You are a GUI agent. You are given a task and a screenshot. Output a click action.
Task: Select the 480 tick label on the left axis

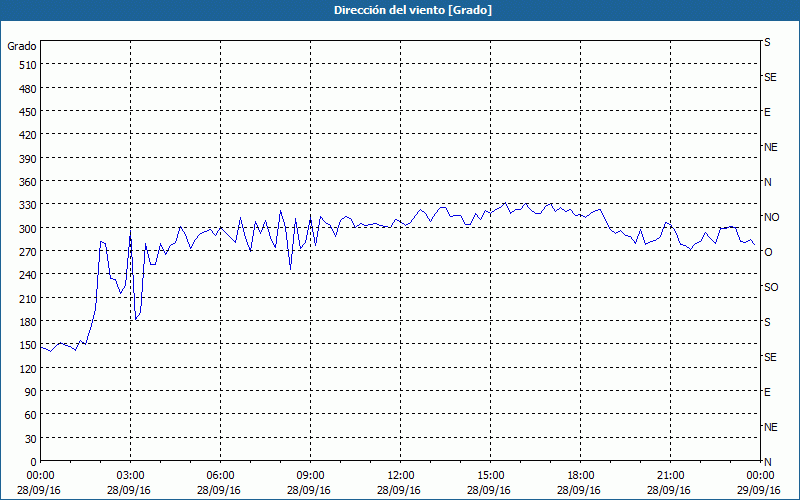click(x=28, y=89)
